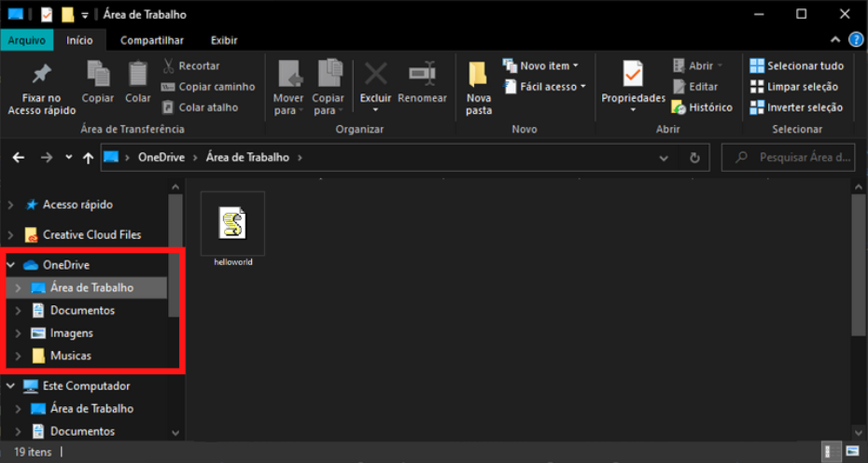Open the Mover para menu

point(288,89)
